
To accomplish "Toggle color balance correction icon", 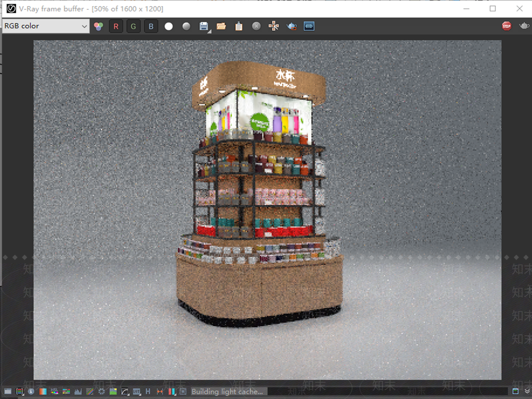I will click(66, 391).
